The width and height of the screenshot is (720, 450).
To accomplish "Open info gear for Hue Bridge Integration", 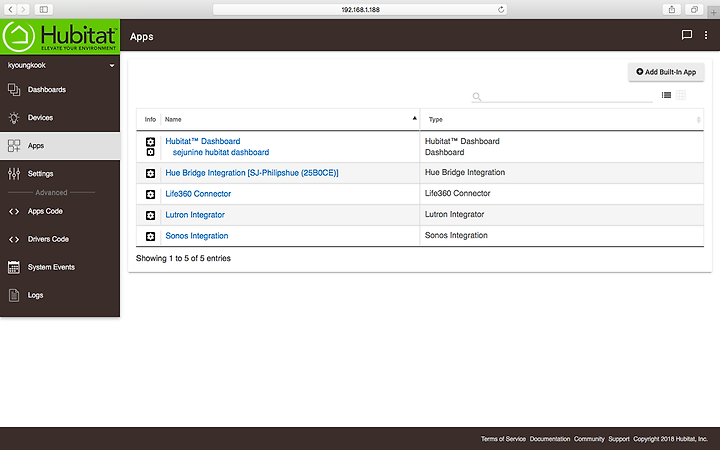I will pyautogui.click(x=150, y=173).
